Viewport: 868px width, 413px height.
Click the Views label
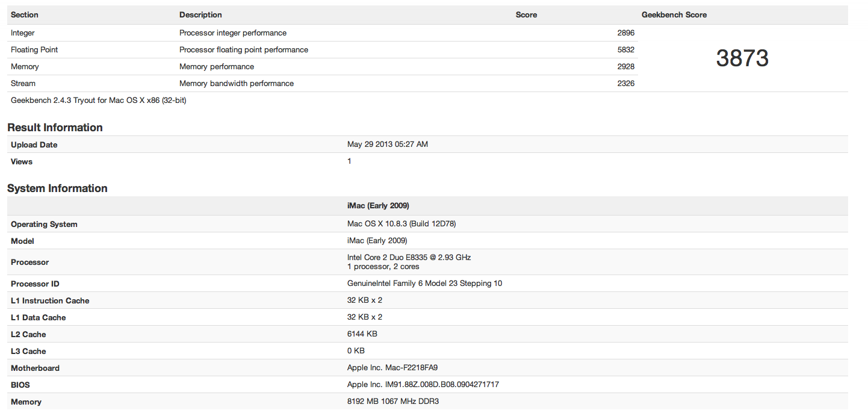(22, 162)
